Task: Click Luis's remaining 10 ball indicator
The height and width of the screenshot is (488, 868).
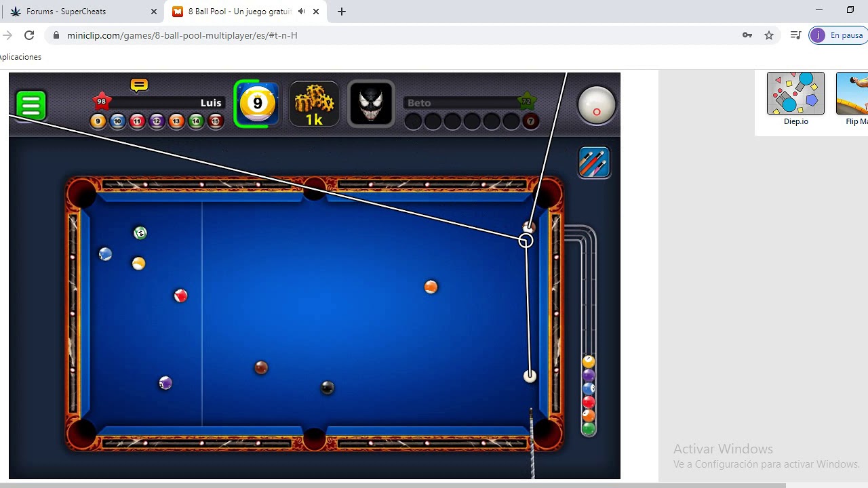Action: tap(118, 121)
